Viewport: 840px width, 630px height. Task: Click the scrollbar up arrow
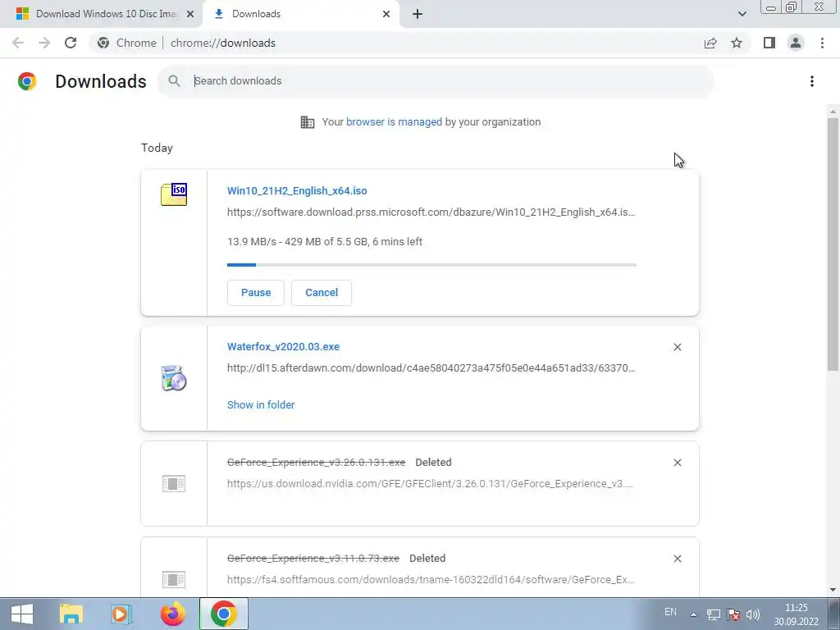pyautogui.click(x=833, y=112)
